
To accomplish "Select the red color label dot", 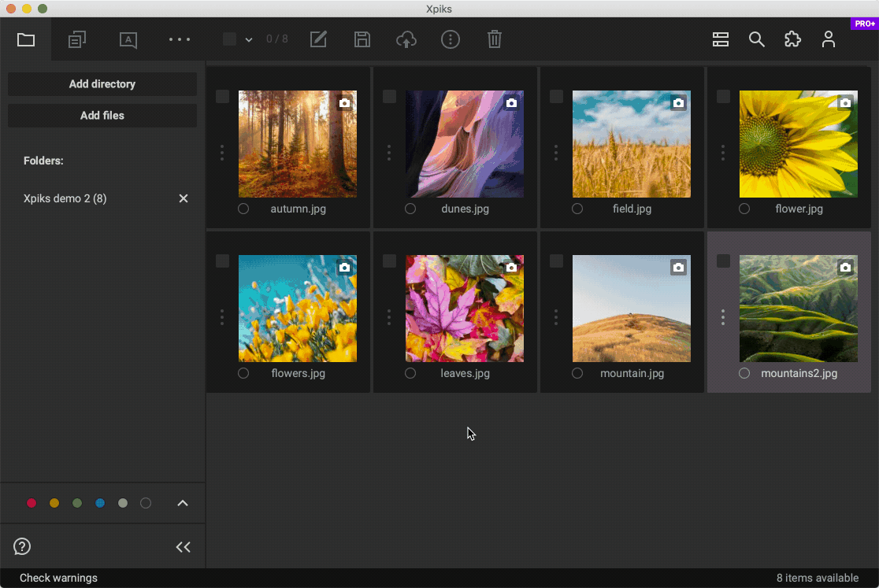I will click(32, 503).
